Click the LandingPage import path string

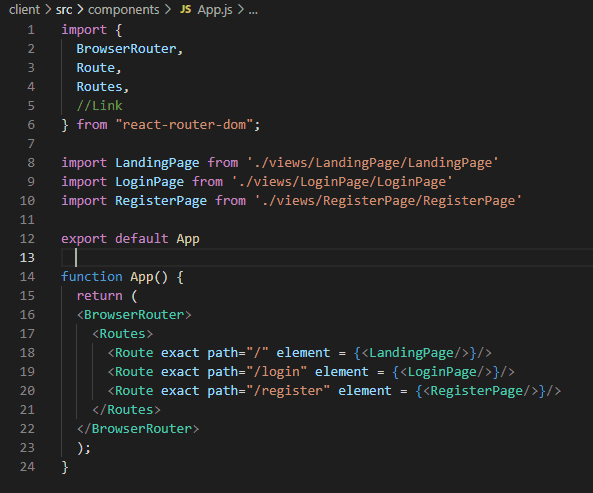373,163
